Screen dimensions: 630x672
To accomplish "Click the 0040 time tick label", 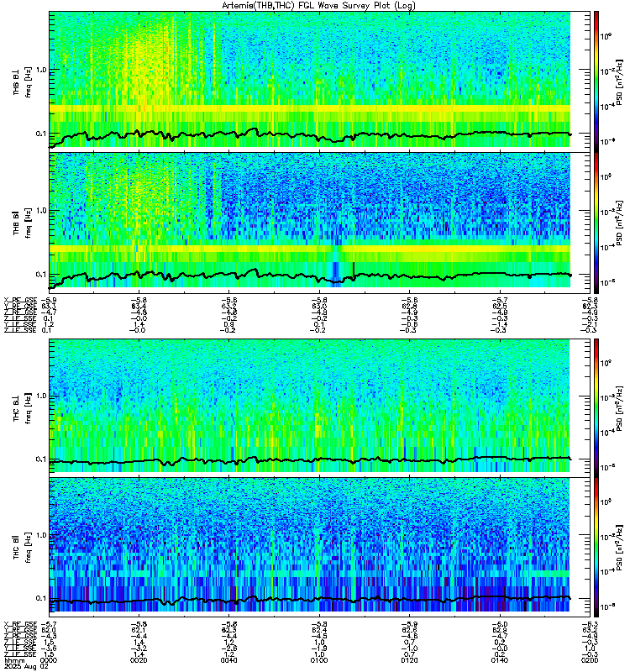I will coord(228,660).
